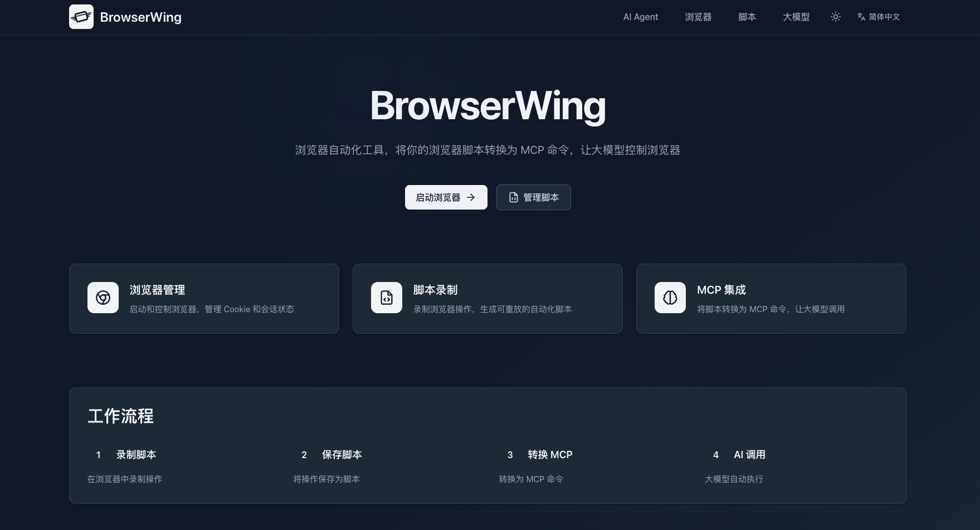Screen dimensions: 980x530
Task: Navigate to the 浏览器 section
Action: pyautogui.click(x=698, y=17)
